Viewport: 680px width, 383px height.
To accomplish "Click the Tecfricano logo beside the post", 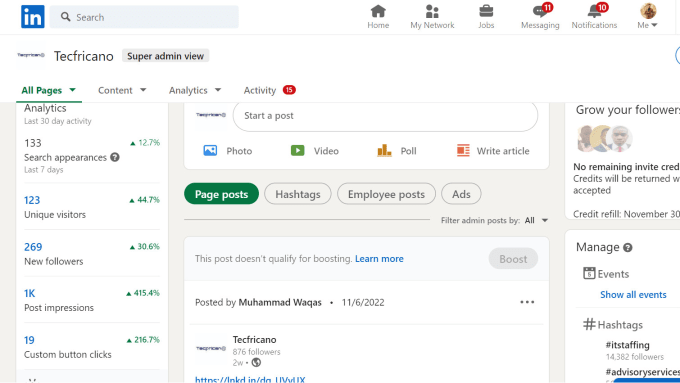I will pos(211,348).
